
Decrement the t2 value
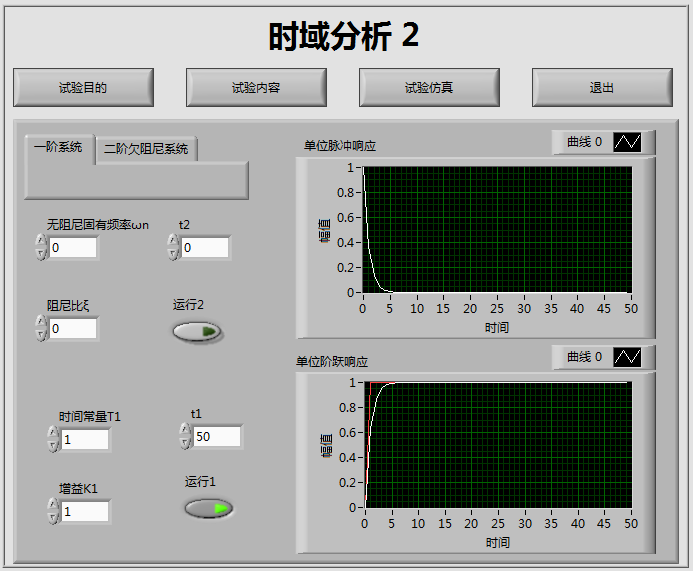coord(173,254)
